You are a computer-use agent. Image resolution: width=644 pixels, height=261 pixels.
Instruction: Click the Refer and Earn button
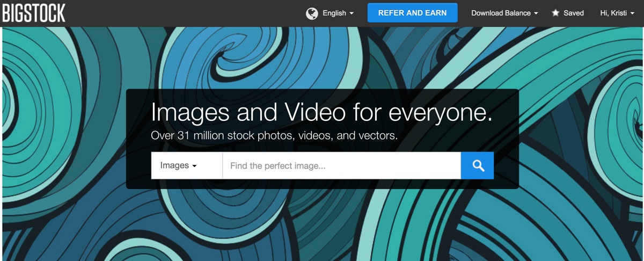coord(412,13)
